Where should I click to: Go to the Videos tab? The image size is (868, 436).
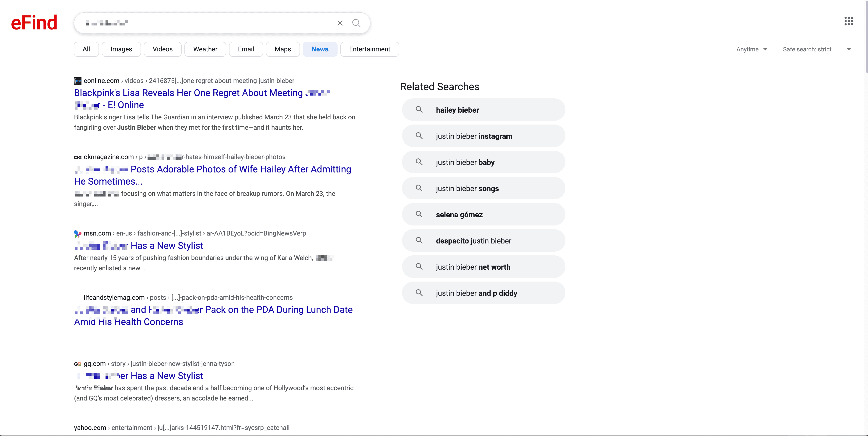click(x=162, y=49)
